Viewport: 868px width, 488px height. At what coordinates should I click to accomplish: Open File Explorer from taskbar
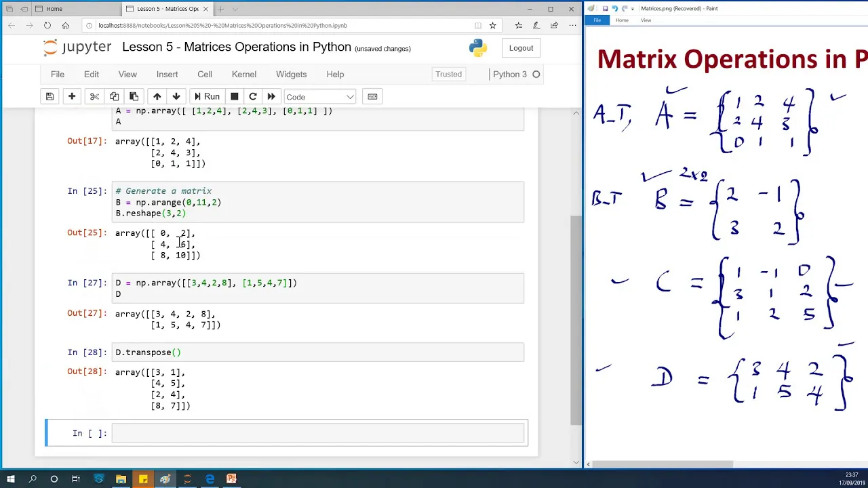tap(121, 479)
